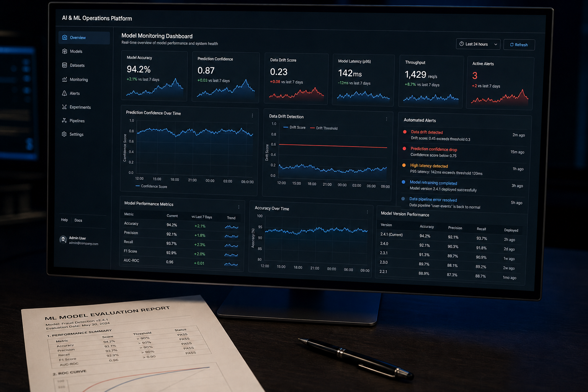Click blue dot beside Model retraining completed
The height and width of the screenshot is (392, 588).
(403, 182)
